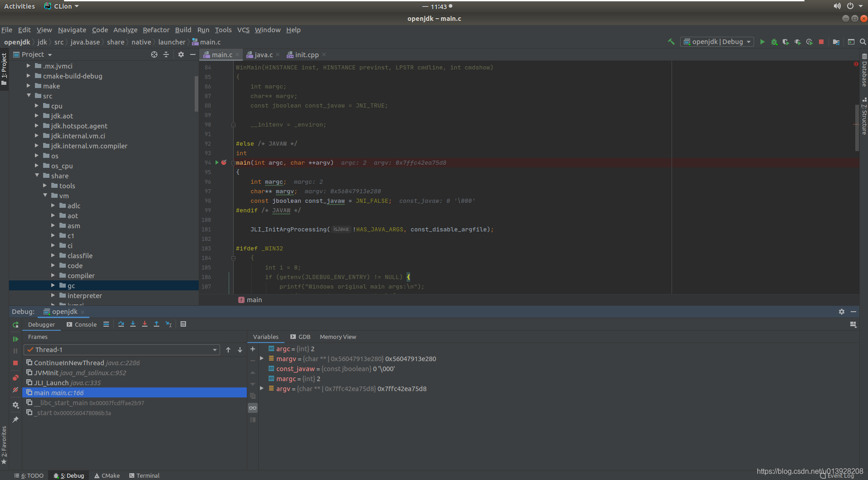Start debugging with the bug icon
Viewport: 868px width, 480px height.
click(774, 42)
